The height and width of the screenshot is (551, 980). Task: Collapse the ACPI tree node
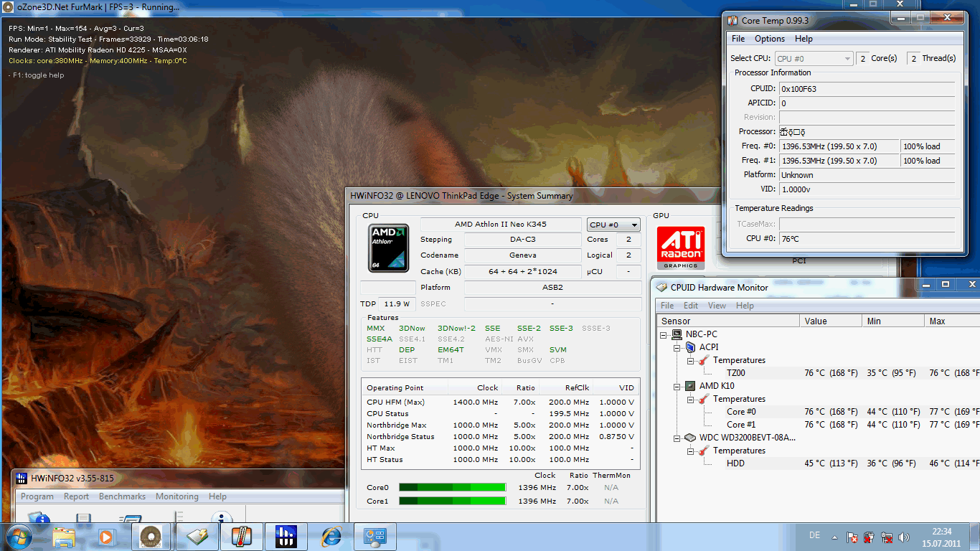677,347
